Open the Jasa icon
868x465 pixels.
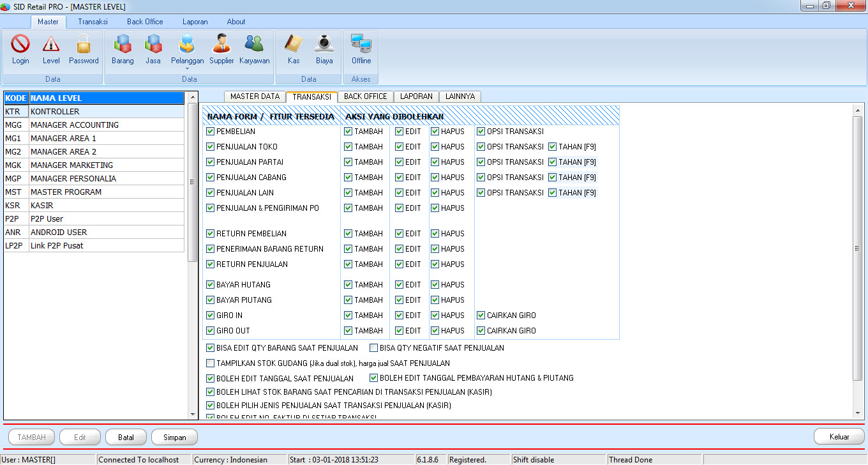[x=153, y=50]
